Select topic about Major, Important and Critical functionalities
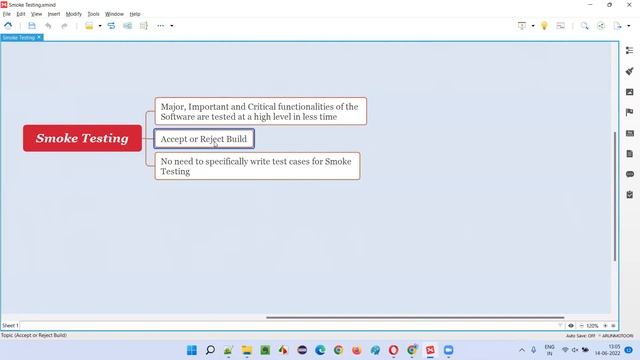Image resolution: width=640 pixels, height=360 pixels. point(261,111)
